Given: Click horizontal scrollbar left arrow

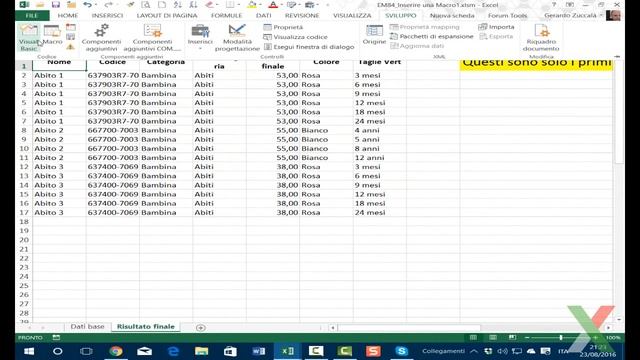Looking at the screenshot, I should tap(333, 327).
